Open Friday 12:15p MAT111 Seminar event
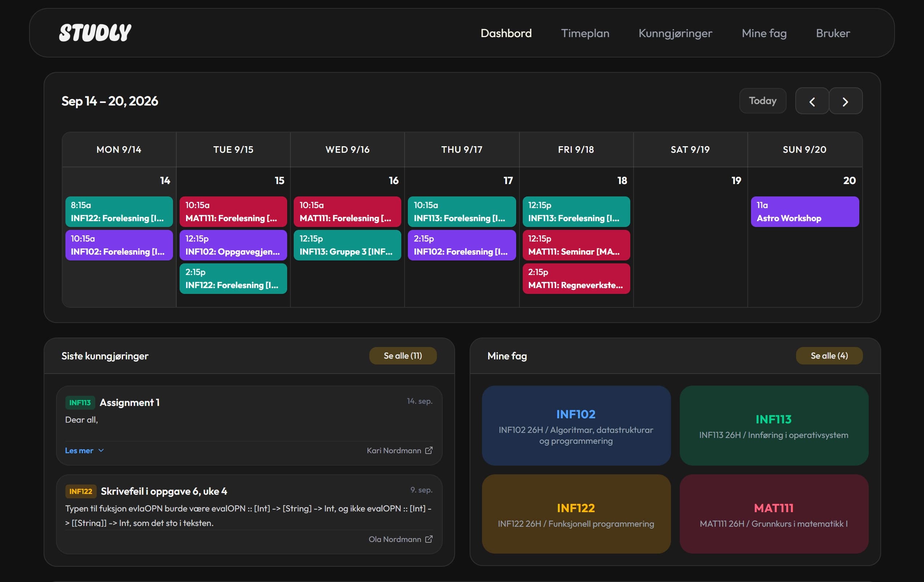Image resolution: width=924 pixels, height=582 pixels. pyautogui.click(x=576, y=245)
